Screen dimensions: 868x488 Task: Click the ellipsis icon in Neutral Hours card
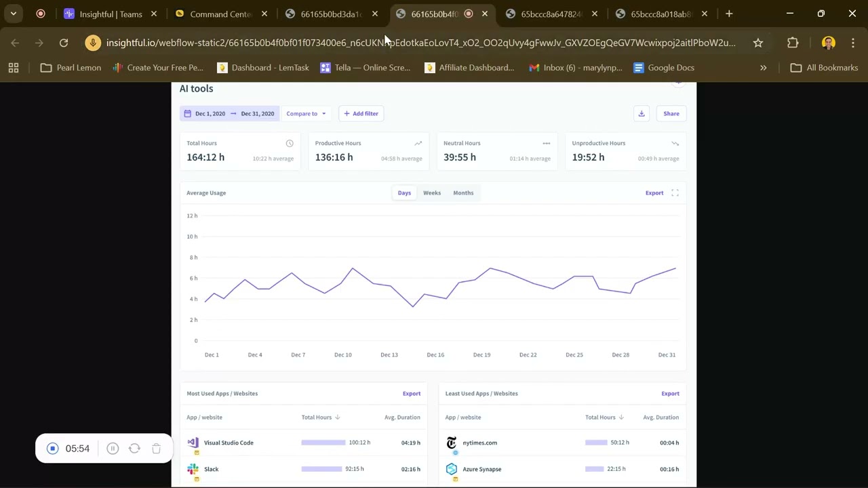point(546,143)
